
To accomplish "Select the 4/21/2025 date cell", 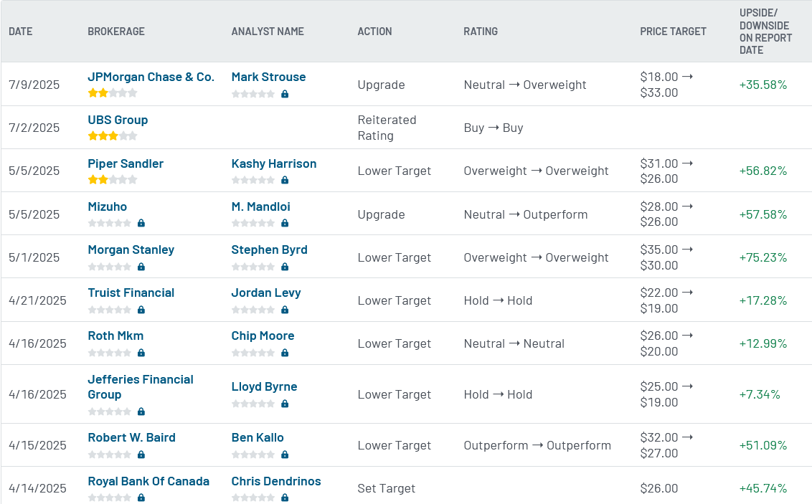I will (37, 300).
